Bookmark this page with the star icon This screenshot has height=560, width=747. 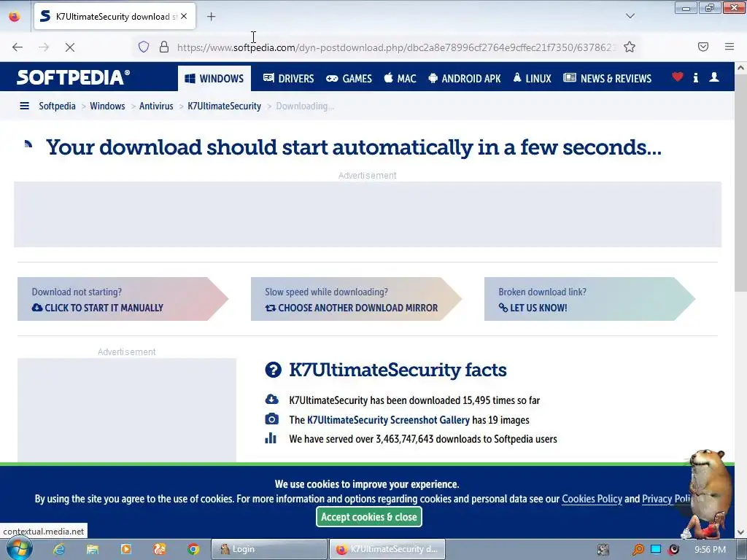[630, 47]
